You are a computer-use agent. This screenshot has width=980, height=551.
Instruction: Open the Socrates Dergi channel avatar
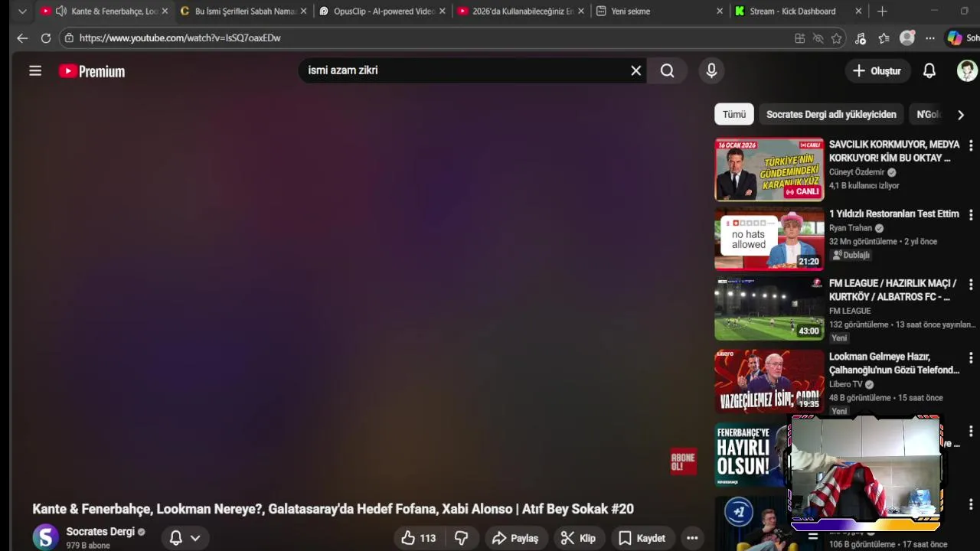[x=45, y=537]
